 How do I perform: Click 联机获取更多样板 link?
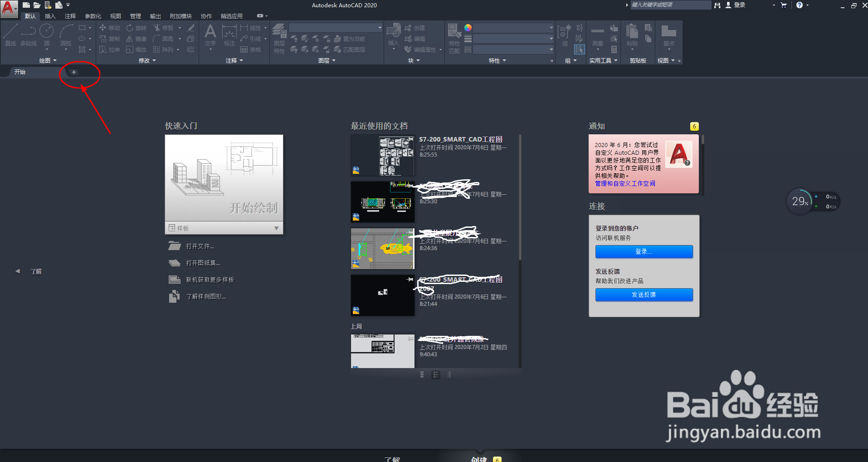[x=210, y=280]
